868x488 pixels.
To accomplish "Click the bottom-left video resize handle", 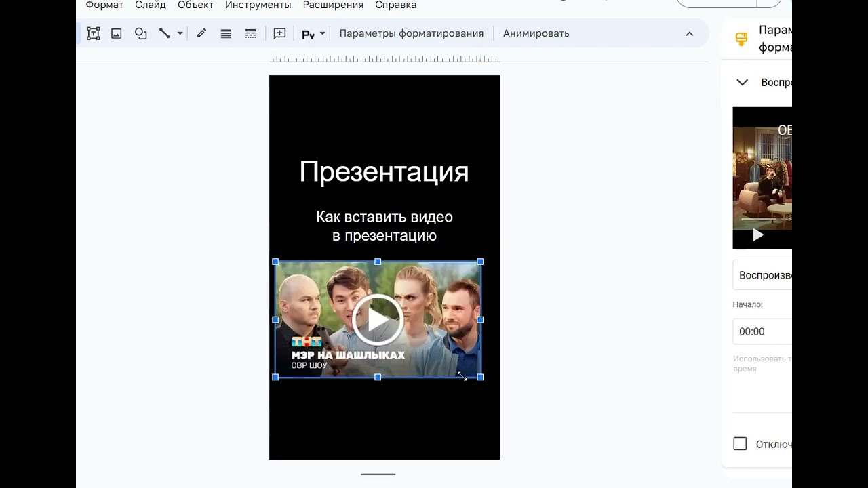I will (275, 377).
